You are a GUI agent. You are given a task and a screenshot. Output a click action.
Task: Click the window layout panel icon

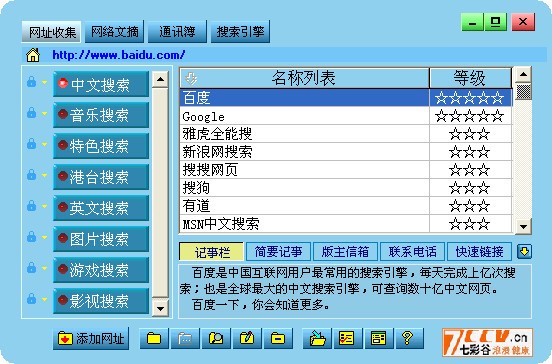(x=378, y=338)
